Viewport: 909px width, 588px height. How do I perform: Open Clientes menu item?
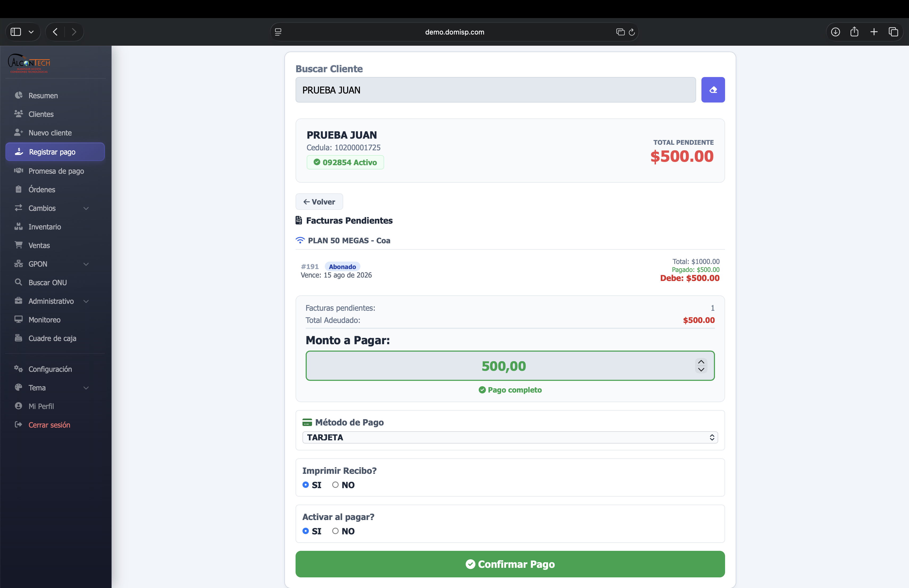click(x=55, y=114)
